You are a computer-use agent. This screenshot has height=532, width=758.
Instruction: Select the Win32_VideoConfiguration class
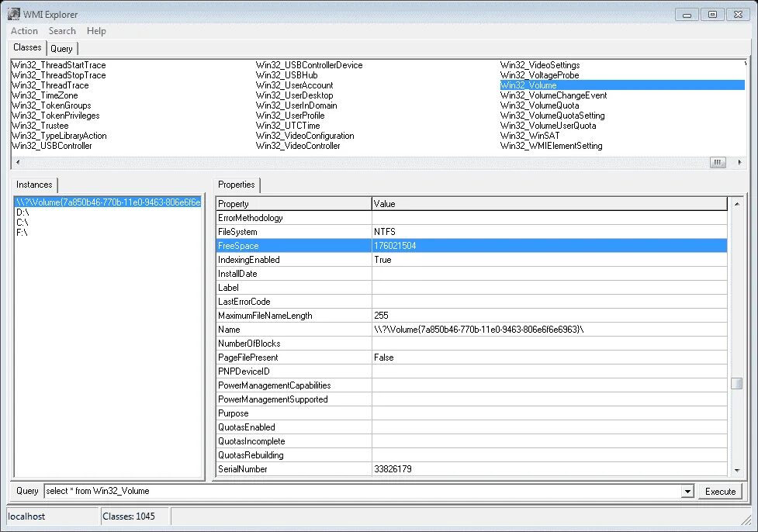(305, 136)
